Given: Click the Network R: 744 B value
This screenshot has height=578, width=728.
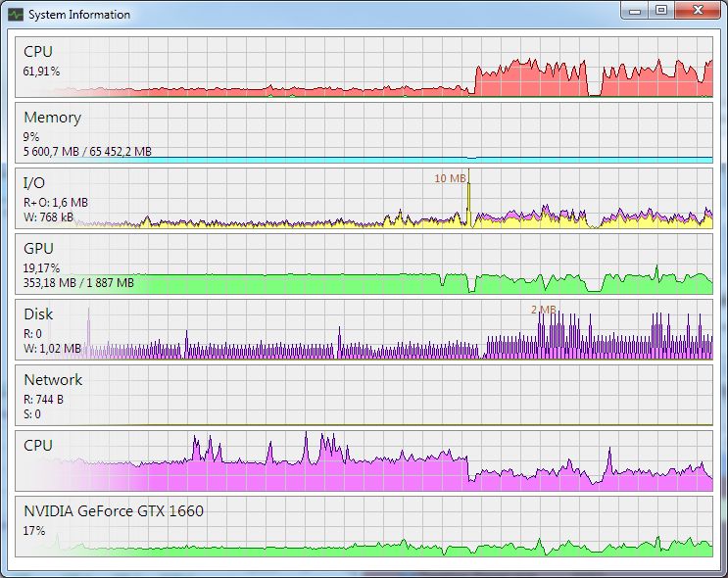Looking at the screenshot, I should click(x=44, y=400).
